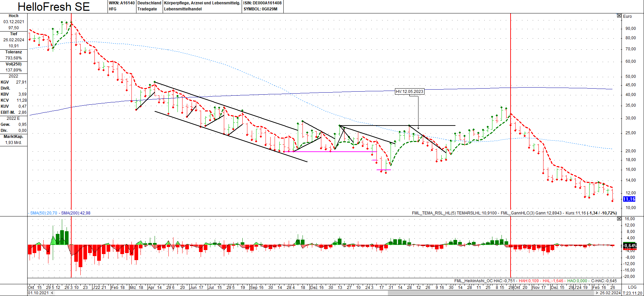
Task: Click the Lebensmittelhandel sector label
Action: (183, 9)
